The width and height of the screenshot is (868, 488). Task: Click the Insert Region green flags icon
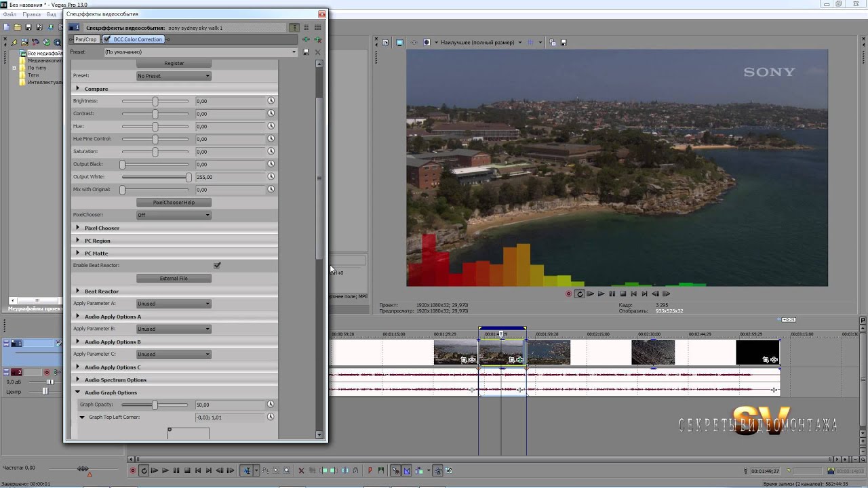tap(381, 470)
